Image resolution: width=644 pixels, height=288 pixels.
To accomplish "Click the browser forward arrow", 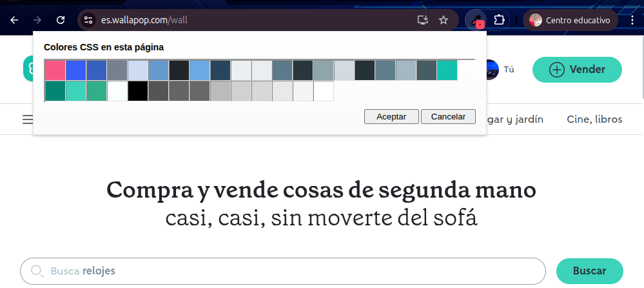I will coord(37,20).
